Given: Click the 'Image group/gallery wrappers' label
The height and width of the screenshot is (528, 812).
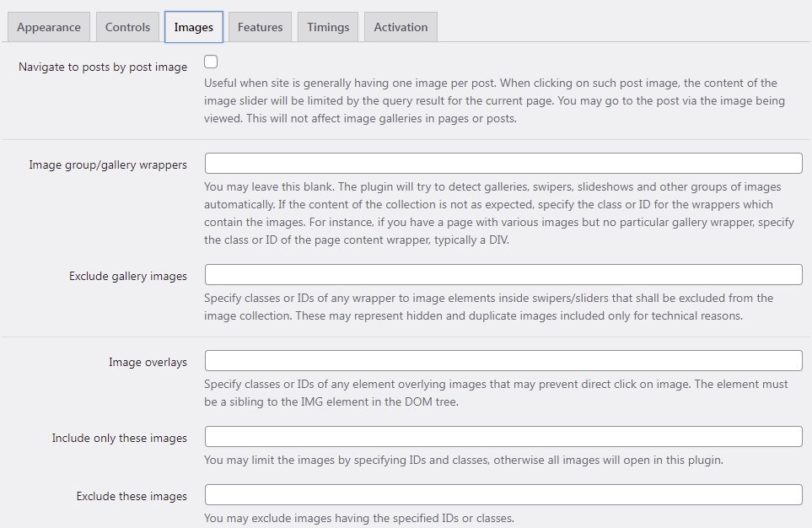Looking at the screenshot, I should click(x=108, y=164).
